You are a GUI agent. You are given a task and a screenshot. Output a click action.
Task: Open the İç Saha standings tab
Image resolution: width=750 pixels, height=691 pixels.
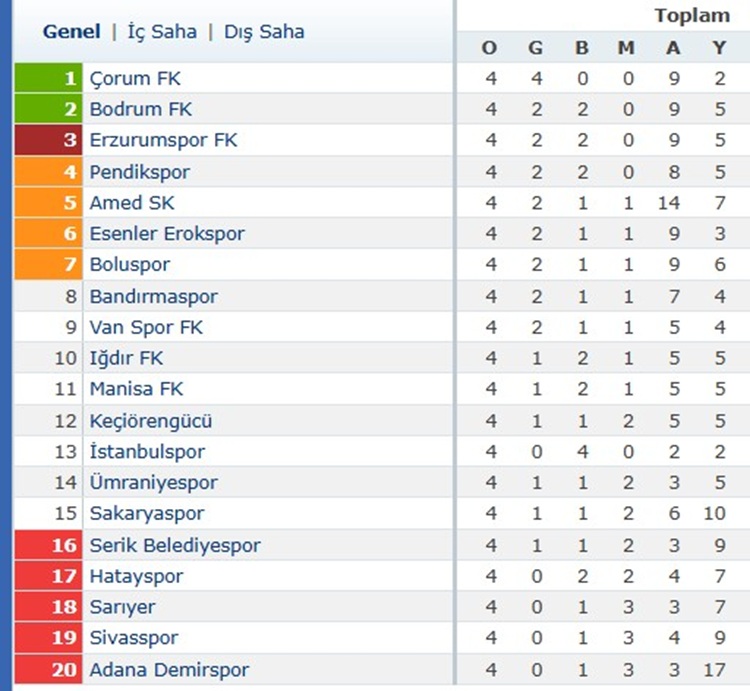pyautogui.click(x=162, y=32)
